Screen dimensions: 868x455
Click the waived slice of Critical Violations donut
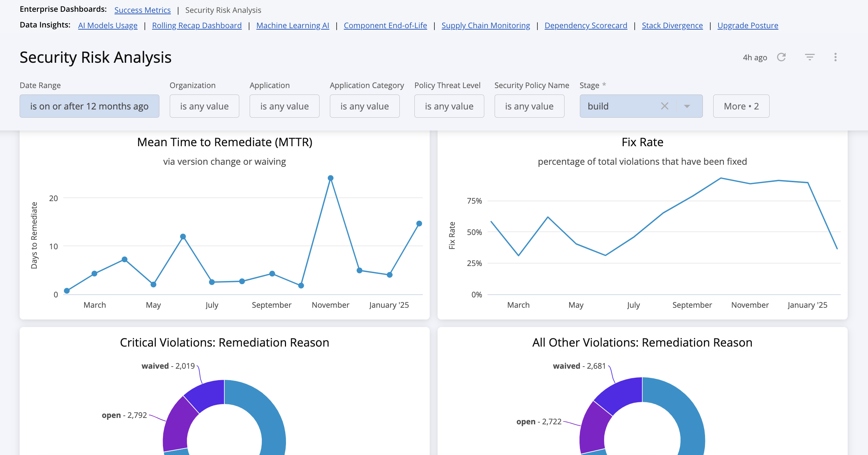click(x=207, y=396)
